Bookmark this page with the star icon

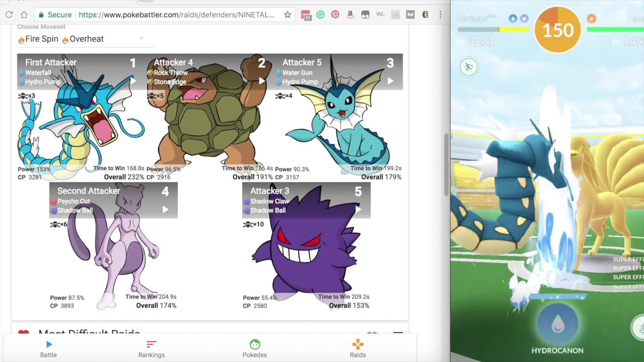click(287, 15)
